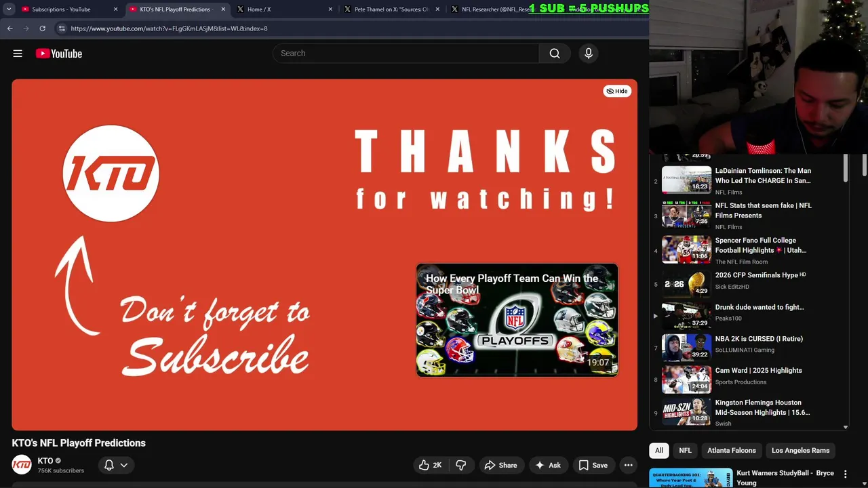Image resolution: width=868 pixels, height=488 pixels.
Task: Open the Ask AI button
Action: point(548,465)
